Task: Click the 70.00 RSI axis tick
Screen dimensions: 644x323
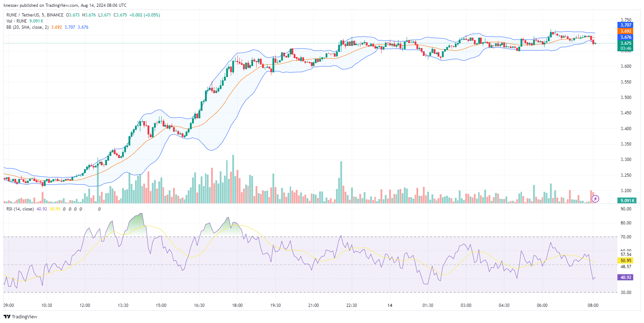Action: pos(626,237)
